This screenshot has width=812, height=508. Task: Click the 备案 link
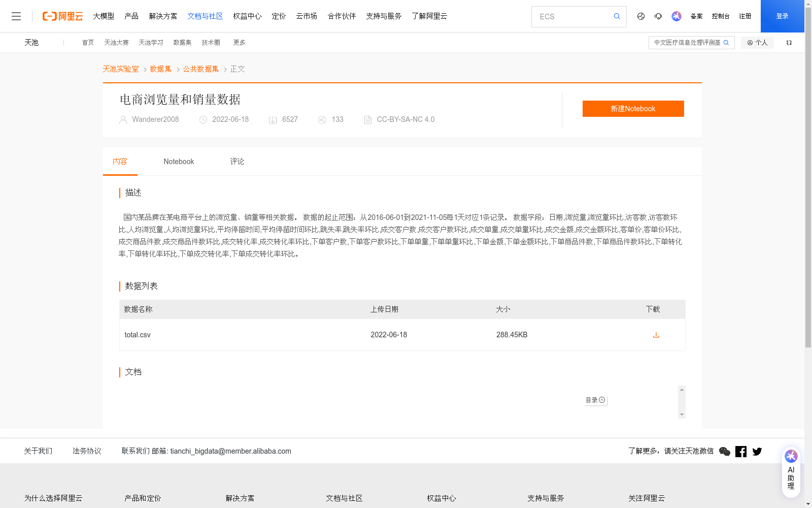(696, 16)
